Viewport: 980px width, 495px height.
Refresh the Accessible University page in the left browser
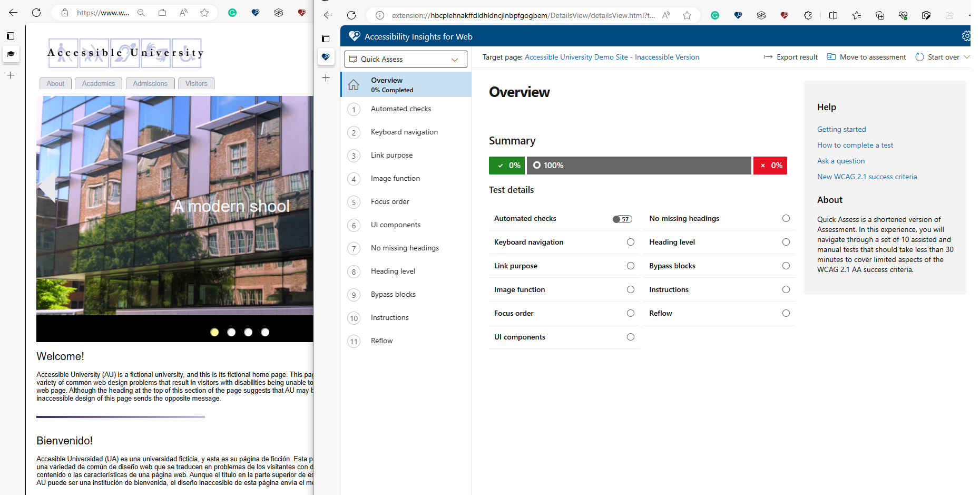coord(36,13)
